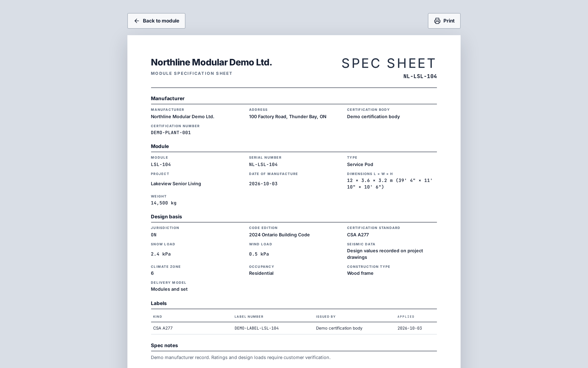Click the KIND column header in Labels table
The image size is (588, 368).
pyautogui.click(x=157, y=317)
